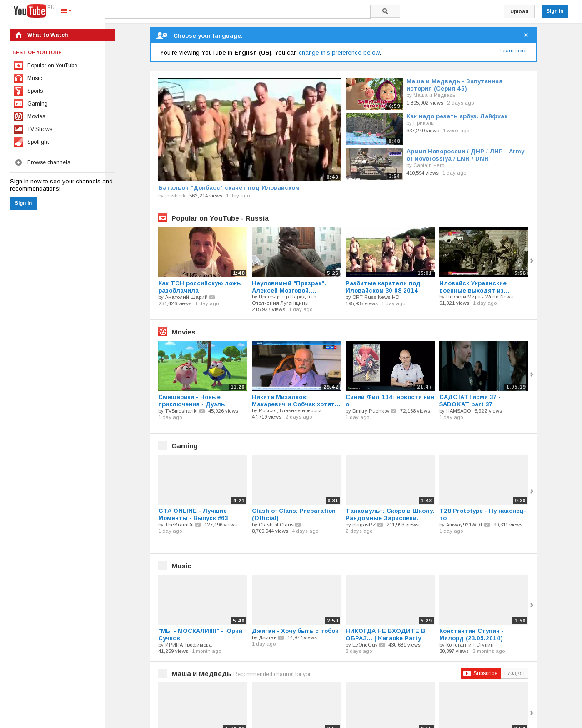
Task: Click the Upload button
Action: tap(519, 11)
